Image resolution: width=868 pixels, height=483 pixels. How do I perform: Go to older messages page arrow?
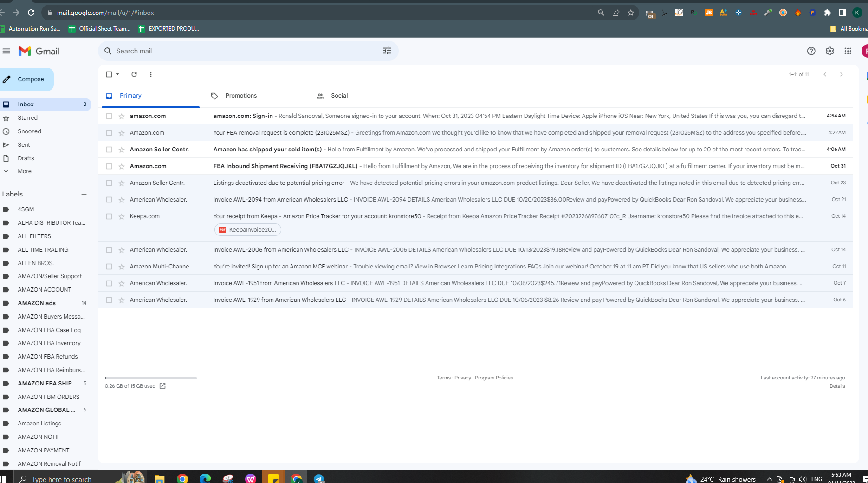(841, 74)
